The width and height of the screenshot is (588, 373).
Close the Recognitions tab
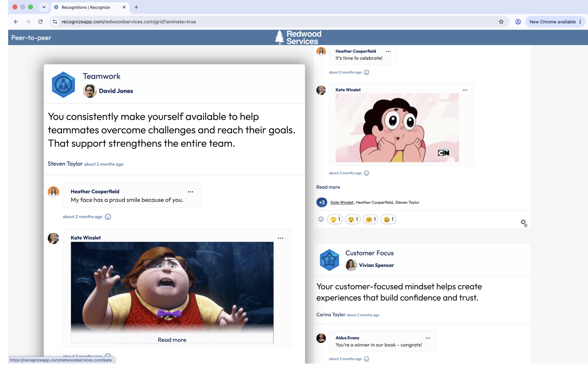[124, 7]
